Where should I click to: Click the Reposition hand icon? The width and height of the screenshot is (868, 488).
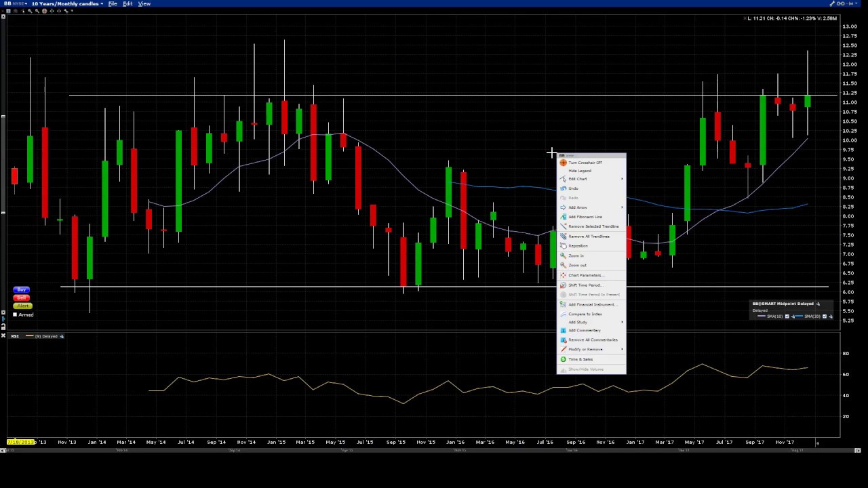[x=563, y=246]
